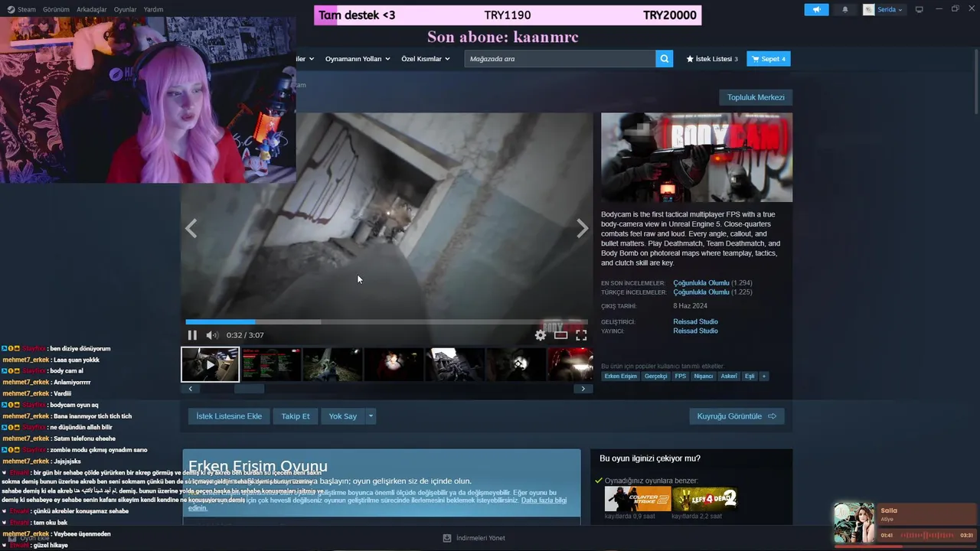980x551 pixels.
Task: Seek on the trailer progress bar
Action: (387, 322)
